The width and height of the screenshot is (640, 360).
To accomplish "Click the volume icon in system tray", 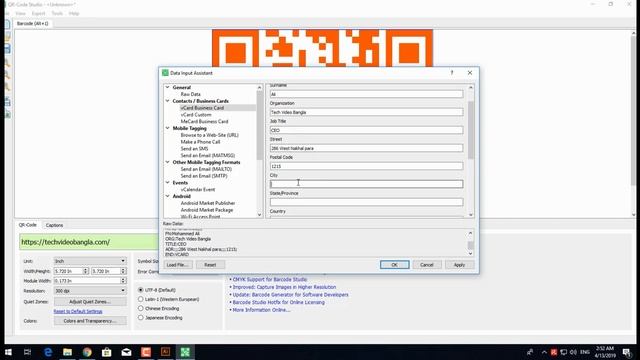I will [x=573, y=352].
